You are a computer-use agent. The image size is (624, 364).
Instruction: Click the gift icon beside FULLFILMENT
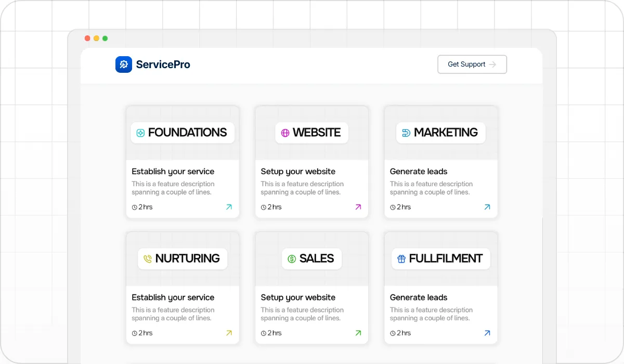point(401,259)
